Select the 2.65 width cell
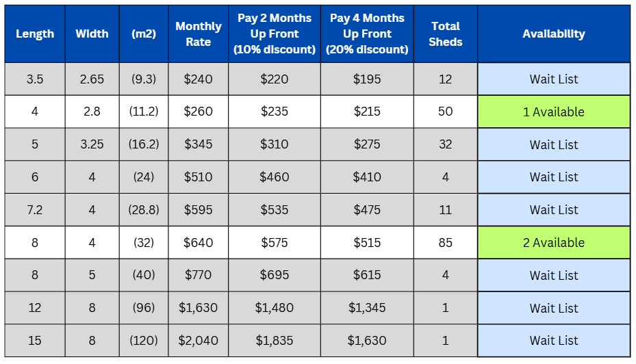This screenshot has width=636, height=364. coord(92,79)
